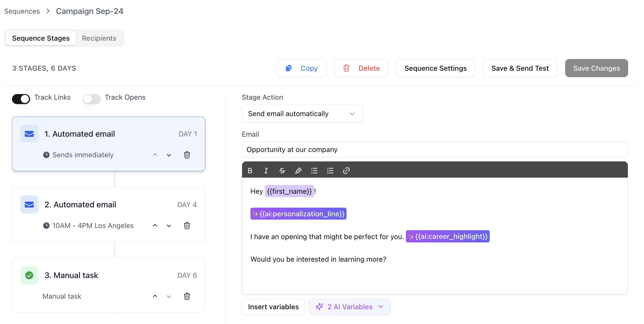Click '10AM - 4PM Los Angeles' schedule text
The image size is (644, 324).
pos(93,225)
